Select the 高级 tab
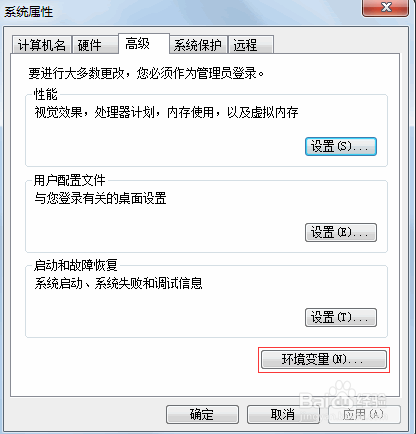Viewport: 416px width, 434px height. [x=144, y=43]
